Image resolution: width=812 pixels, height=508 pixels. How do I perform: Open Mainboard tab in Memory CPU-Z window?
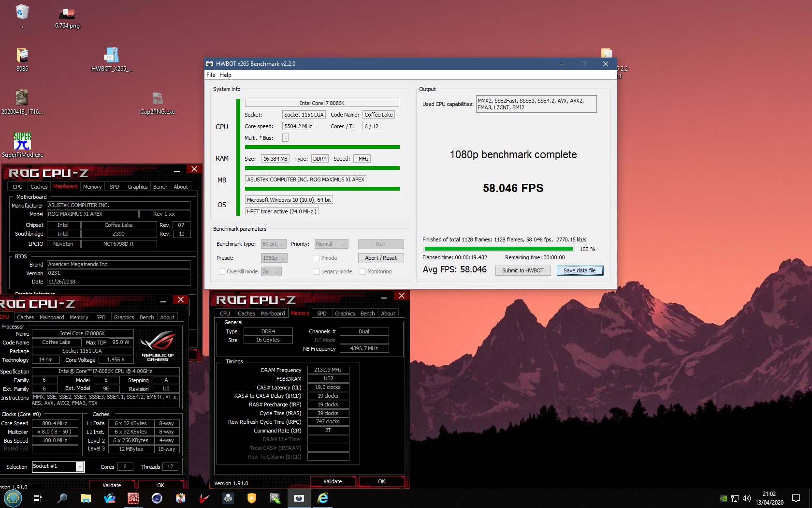coord(273,314)
